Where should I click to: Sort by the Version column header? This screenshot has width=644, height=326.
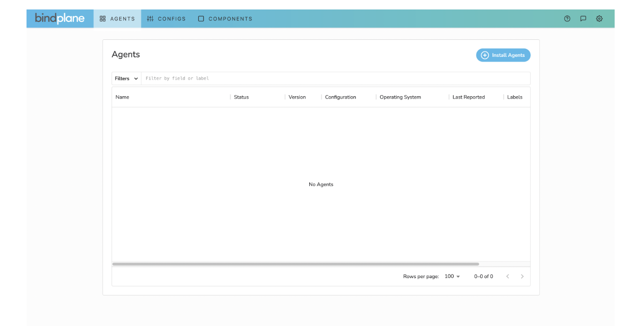pos(297,97)
